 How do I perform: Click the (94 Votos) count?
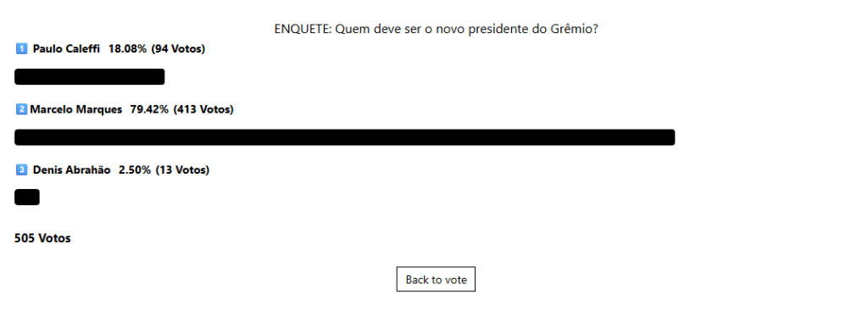pos(178,48)
